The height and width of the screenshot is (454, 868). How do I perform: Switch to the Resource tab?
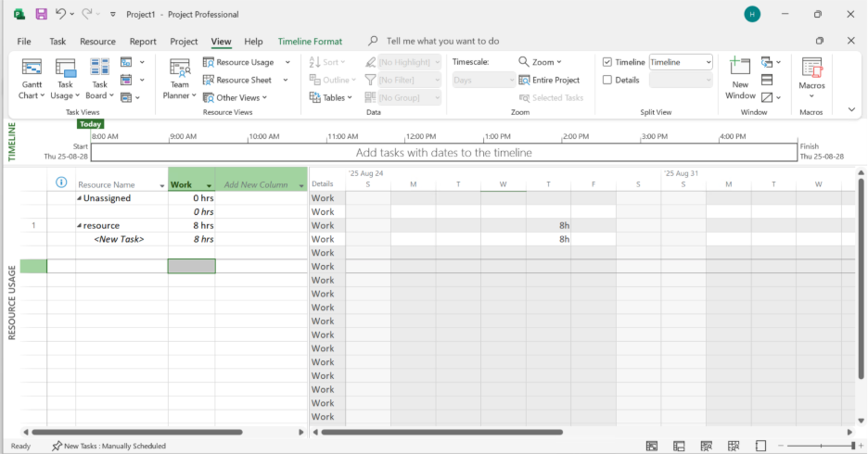tap(97, 42)
